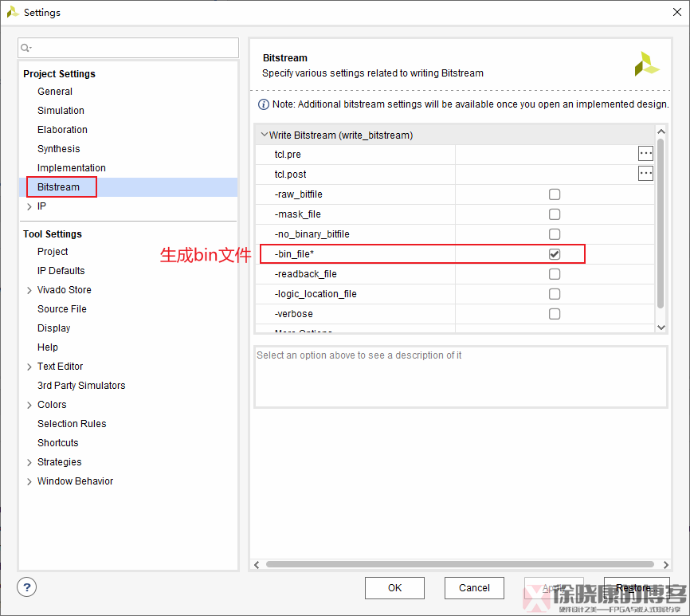Viewport: 690px width, 616px height.
Task: Click the info note icon
Action: tap(263, 104)
